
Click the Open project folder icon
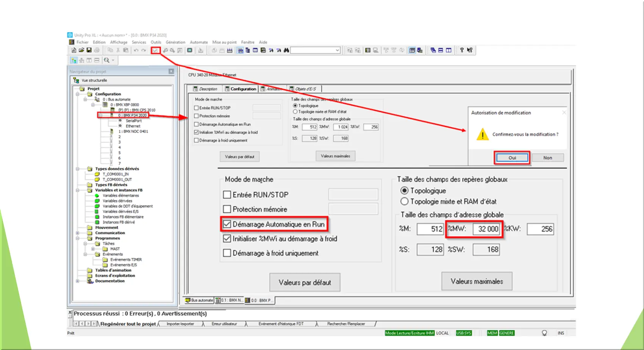coord(81,50)
